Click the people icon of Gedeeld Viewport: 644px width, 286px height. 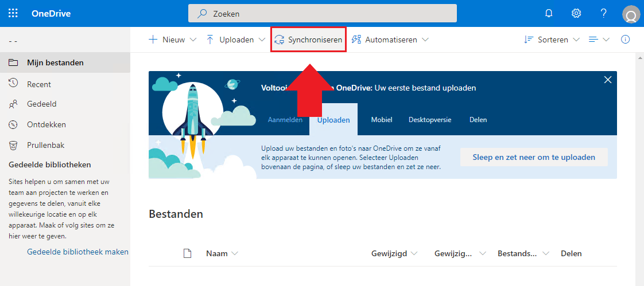[13, 104]
